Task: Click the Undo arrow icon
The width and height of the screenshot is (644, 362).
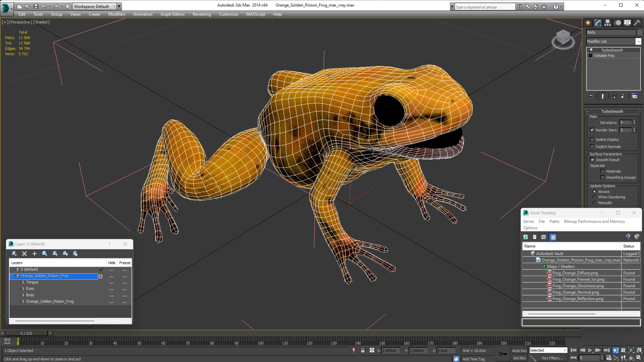Action: coord(44,6)
